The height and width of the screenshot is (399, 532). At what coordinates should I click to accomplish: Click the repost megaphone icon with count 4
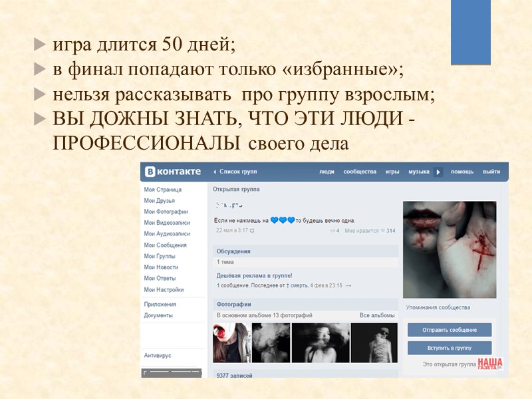pos(334,231)
